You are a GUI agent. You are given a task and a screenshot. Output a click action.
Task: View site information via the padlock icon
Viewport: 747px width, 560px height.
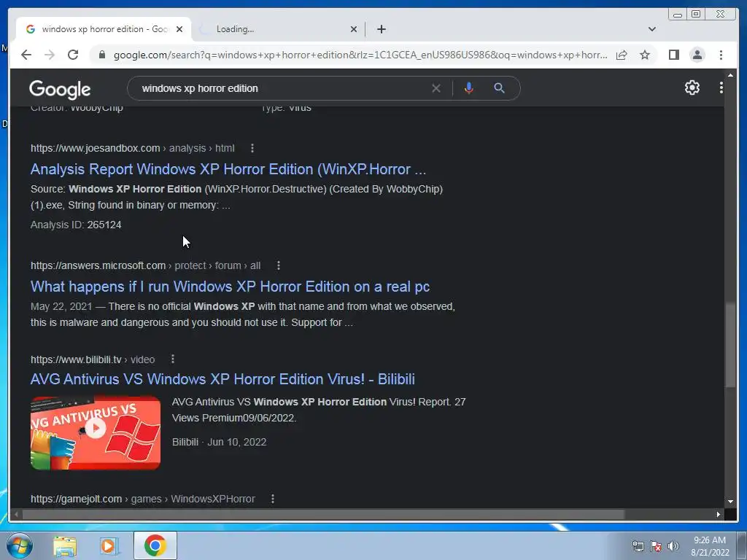pos(102,55)
